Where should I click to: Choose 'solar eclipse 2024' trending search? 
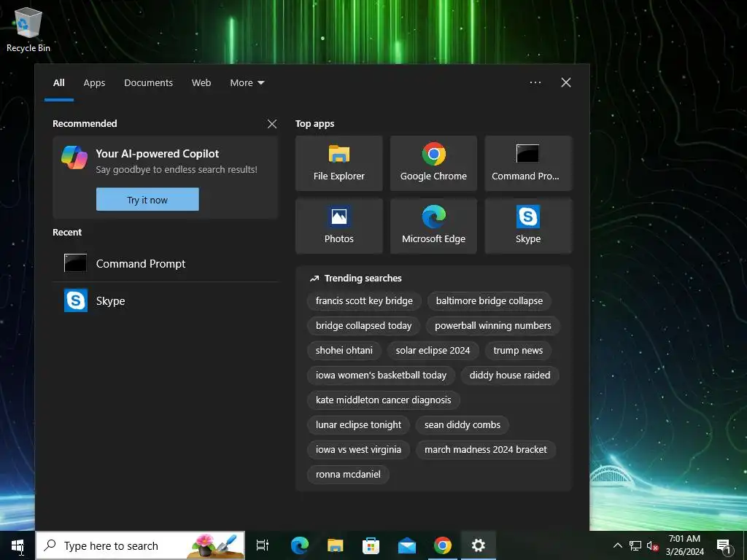click(x=433, y=351)
